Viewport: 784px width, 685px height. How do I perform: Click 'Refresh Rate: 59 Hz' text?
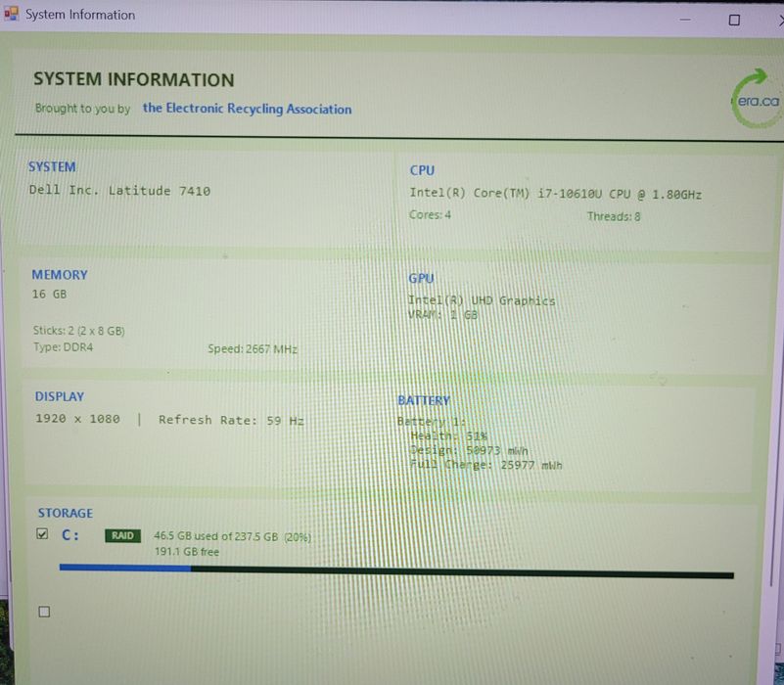(x=231, y=420)
